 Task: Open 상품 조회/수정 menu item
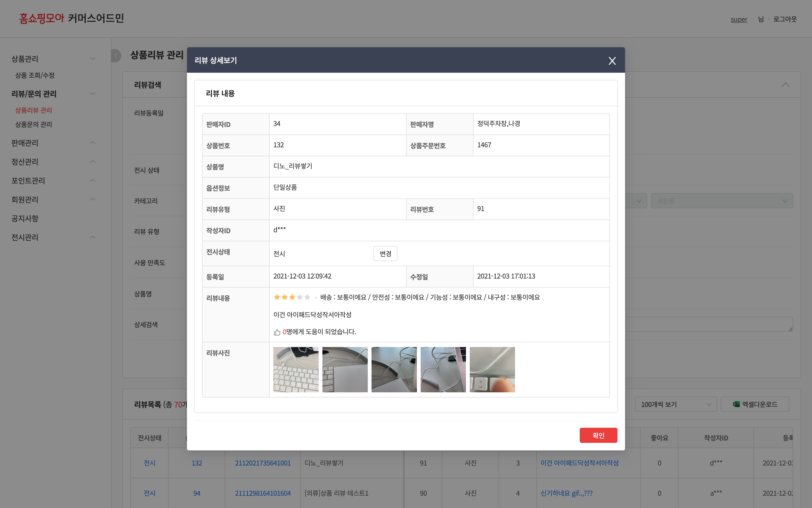35,75
